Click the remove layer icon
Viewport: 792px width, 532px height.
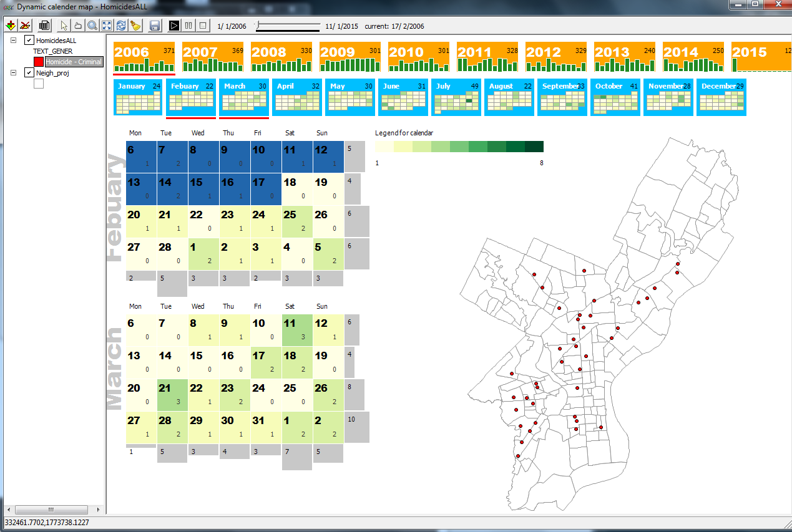pyautogui.click(x=25, y=26)
